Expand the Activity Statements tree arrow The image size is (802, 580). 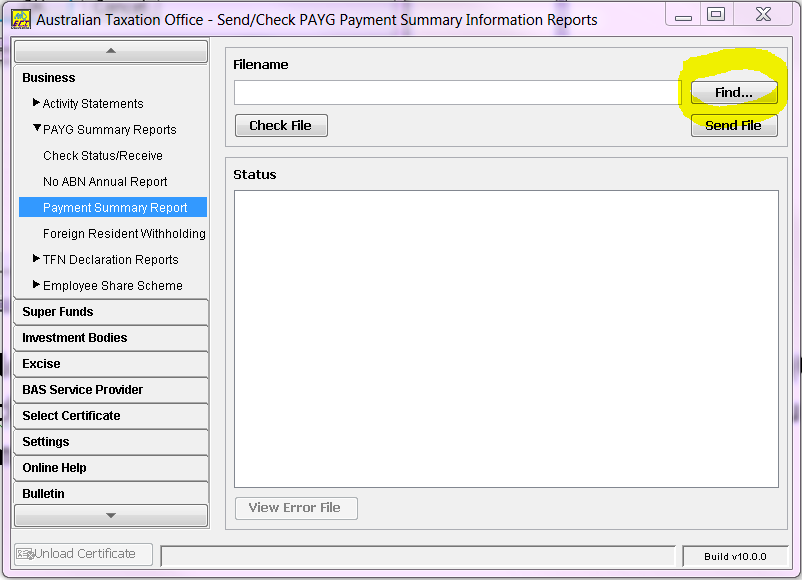pyautogui.click(x=36, y=103)
